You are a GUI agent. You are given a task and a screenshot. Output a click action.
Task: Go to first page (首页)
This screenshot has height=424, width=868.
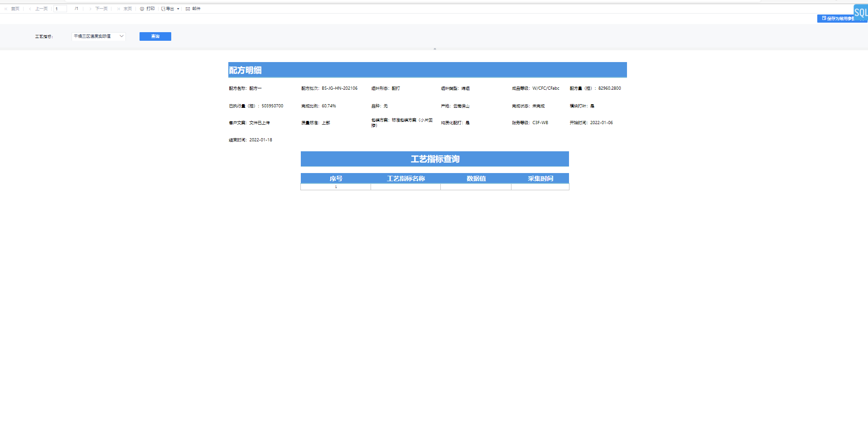[12, 9]
